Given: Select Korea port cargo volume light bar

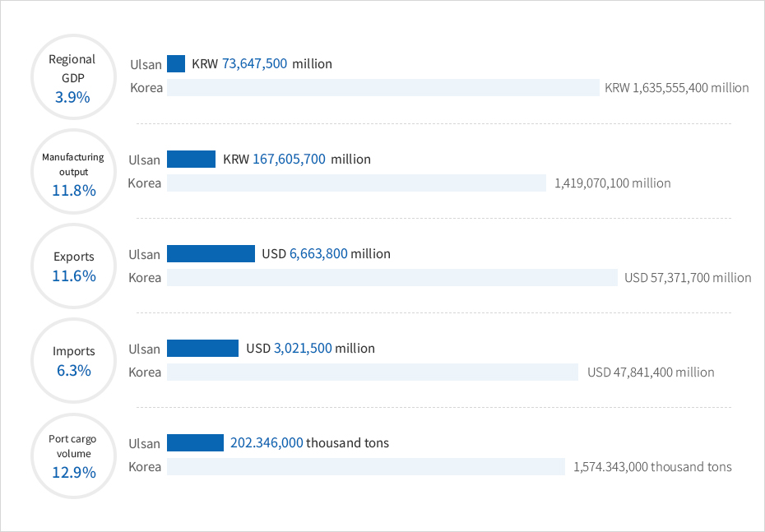Looking at the screenshot, I should [x=366, y=467].
